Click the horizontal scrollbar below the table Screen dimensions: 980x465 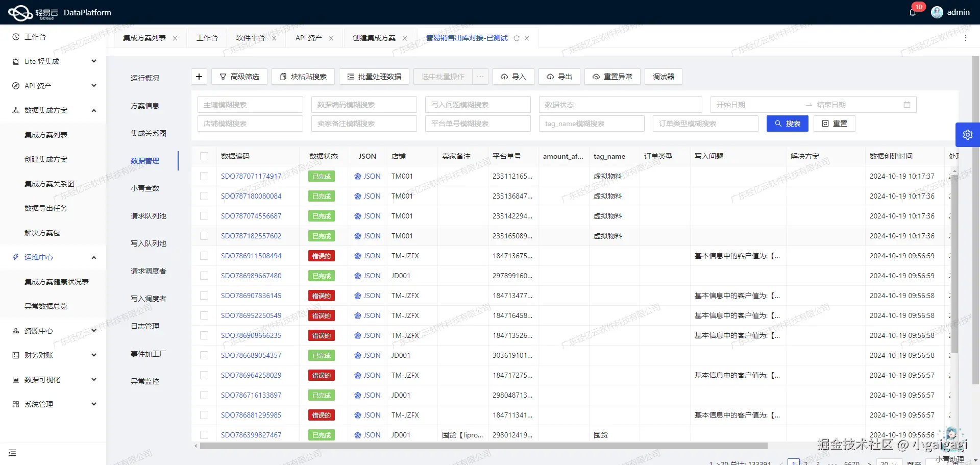coord(485,446)
